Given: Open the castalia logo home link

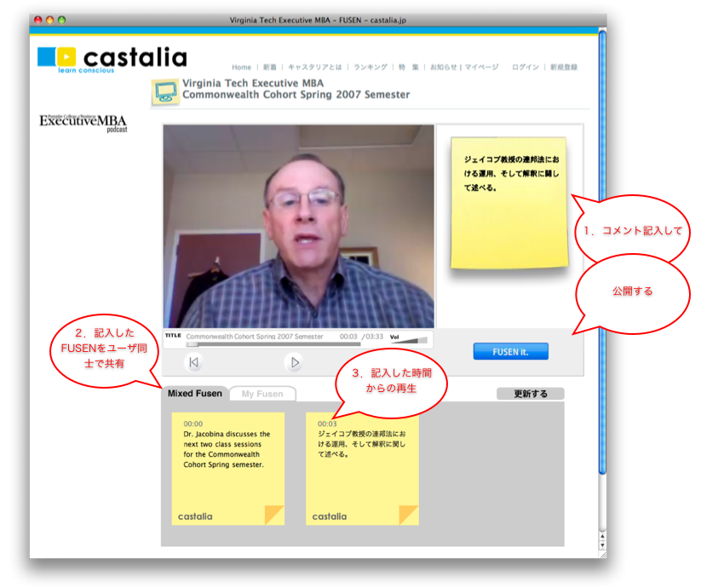Looking at the screenshot, I should [112, 60].
